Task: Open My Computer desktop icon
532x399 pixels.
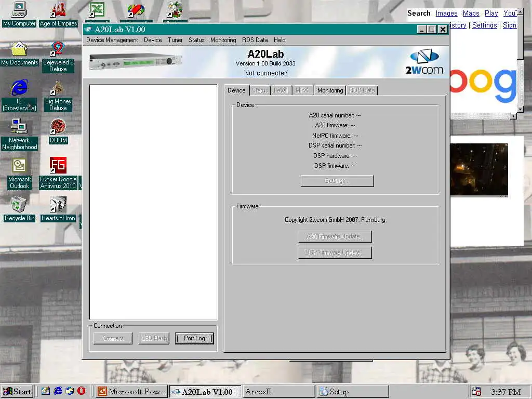Action: click(19, 14)
